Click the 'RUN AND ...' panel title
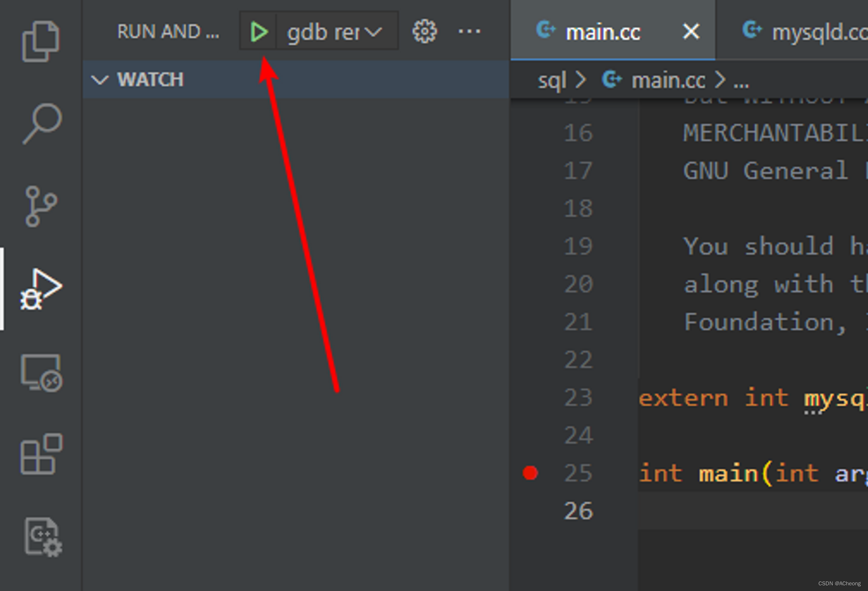This screenshot has width=868, height=591. (x=168, y=31)
